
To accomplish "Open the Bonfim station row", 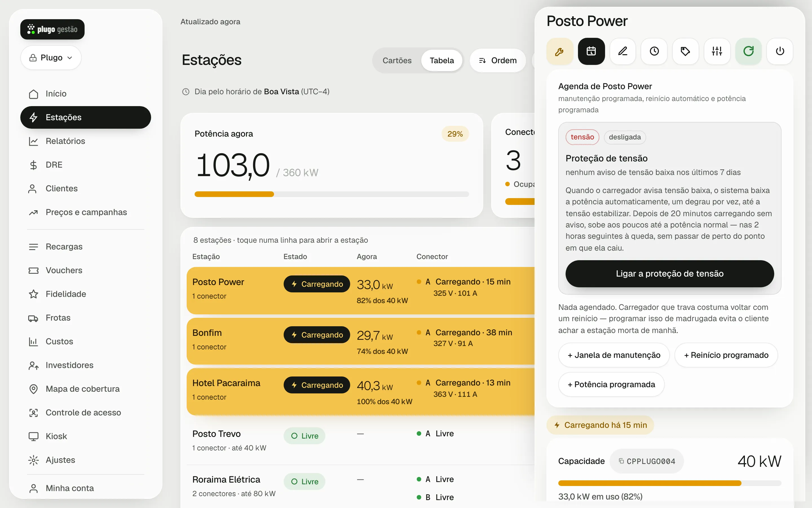I will tap(360, 341).
